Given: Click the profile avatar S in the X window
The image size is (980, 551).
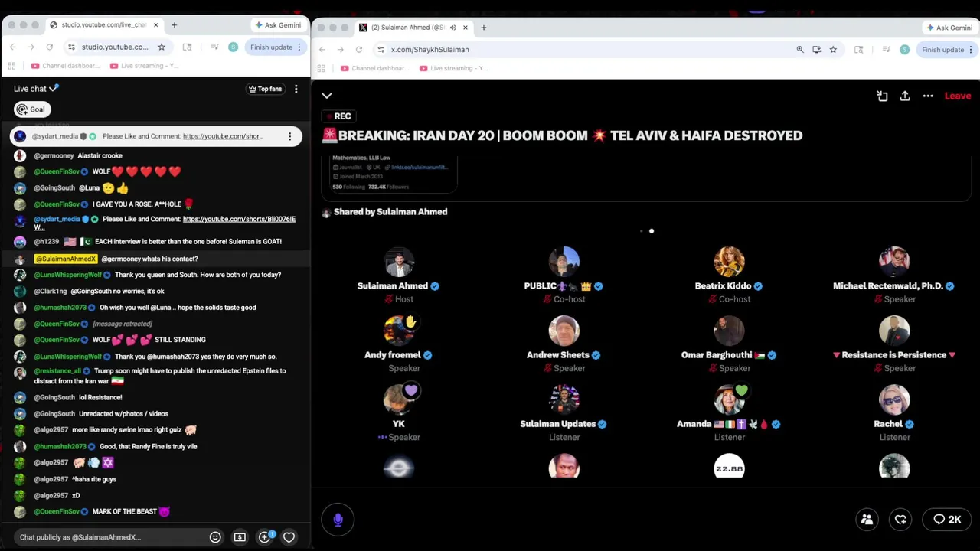Looking at the screenshot, I should point(905,49).
